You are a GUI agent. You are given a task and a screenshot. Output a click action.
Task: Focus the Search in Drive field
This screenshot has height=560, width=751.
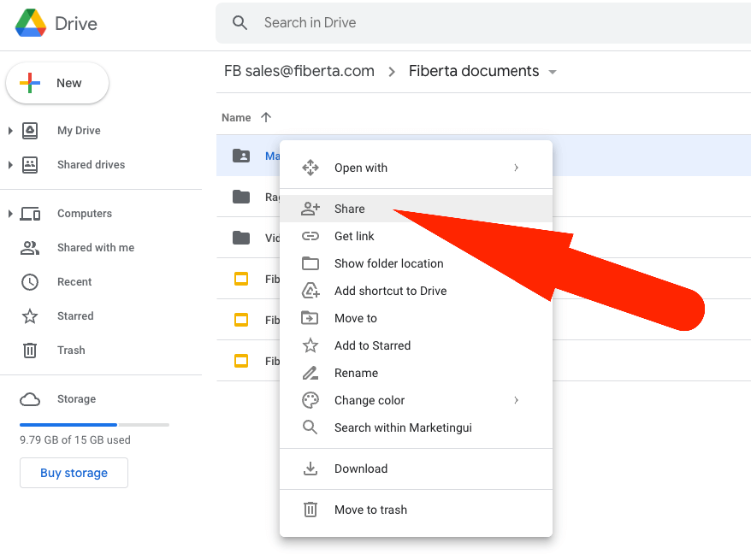tap(484, 23)
